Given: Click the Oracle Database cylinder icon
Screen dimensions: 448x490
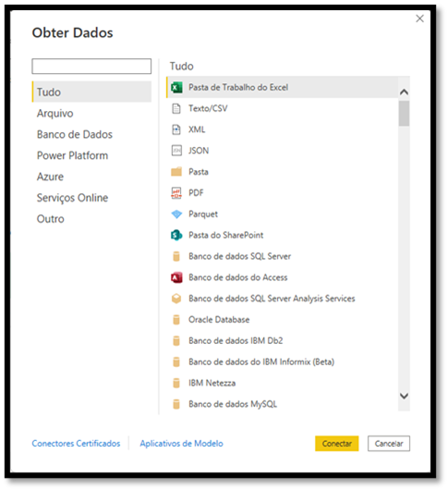Looking at the screenshot, I should pos(176,320).
